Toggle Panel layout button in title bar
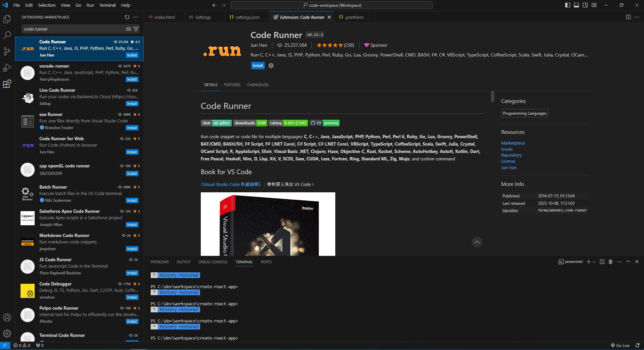644x350 pixels. (x=576, y=5)
